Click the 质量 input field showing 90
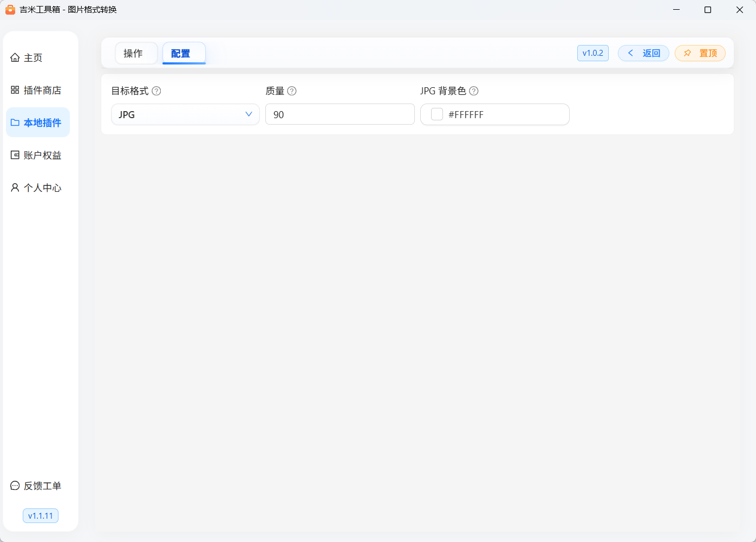The height and width of the screenshot is (542, 756). (x=340, y=114)
